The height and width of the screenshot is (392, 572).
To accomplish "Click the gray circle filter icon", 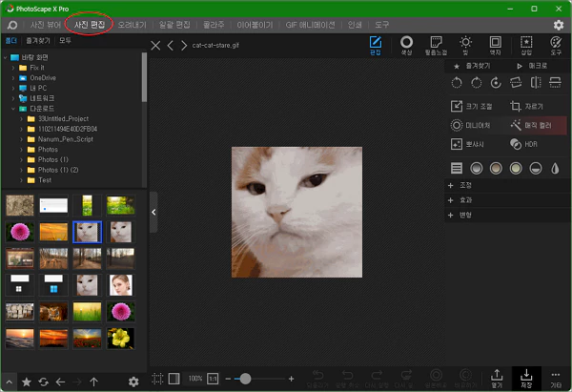I will click(x=477, y=168).
